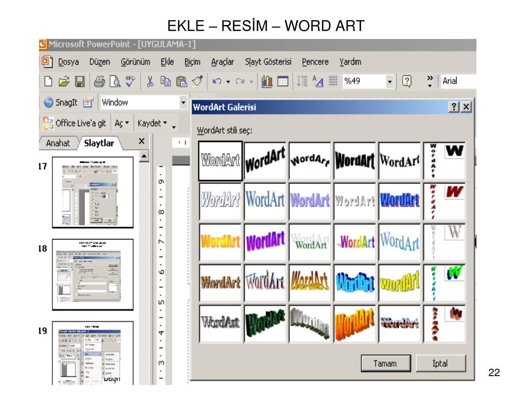Image resolution: width=532 pixels, height=399 pixels.
Task: Click the Open folder icon
Action: (64, 82)
